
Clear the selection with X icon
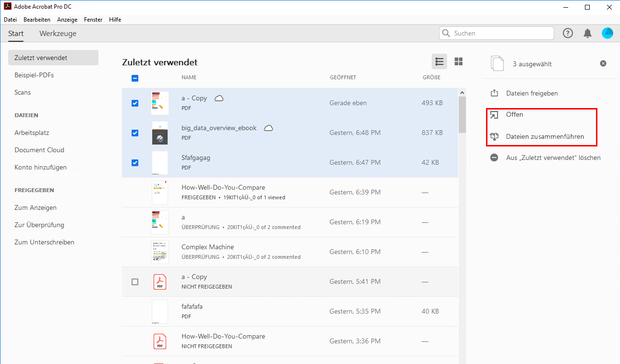(x=603, y=63)
